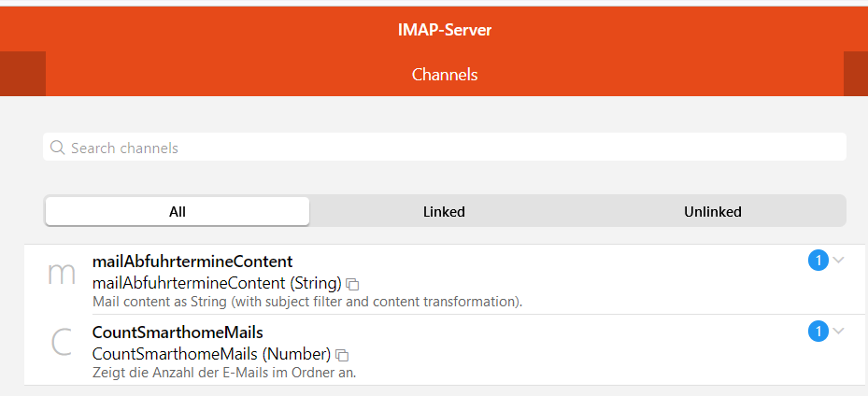Select the All filter tab
The image size is (868, 396).
[x=178, y=212]
